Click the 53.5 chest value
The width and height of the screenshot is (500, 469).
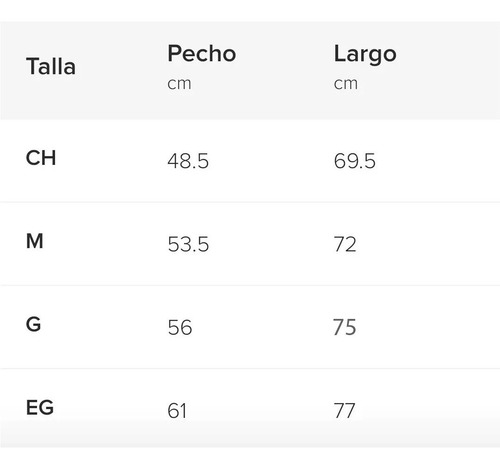point(188,244)
